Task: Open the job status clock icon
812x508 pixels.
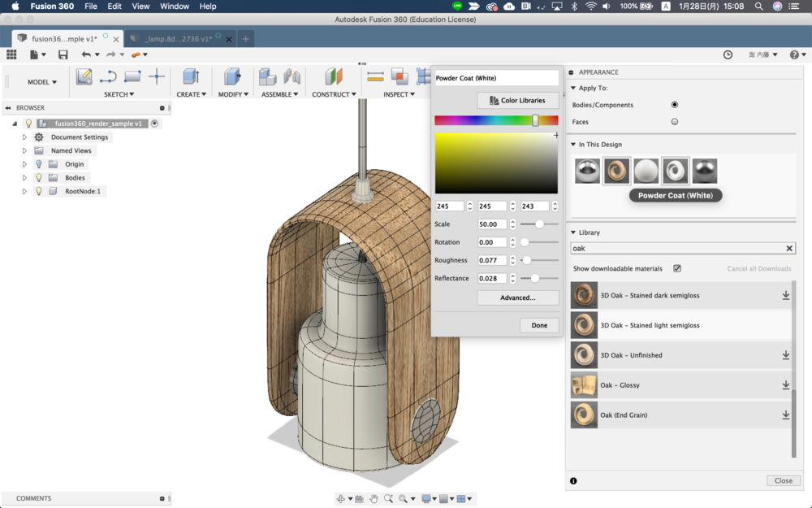Action: pyautogui.click(x=728, y=54)
